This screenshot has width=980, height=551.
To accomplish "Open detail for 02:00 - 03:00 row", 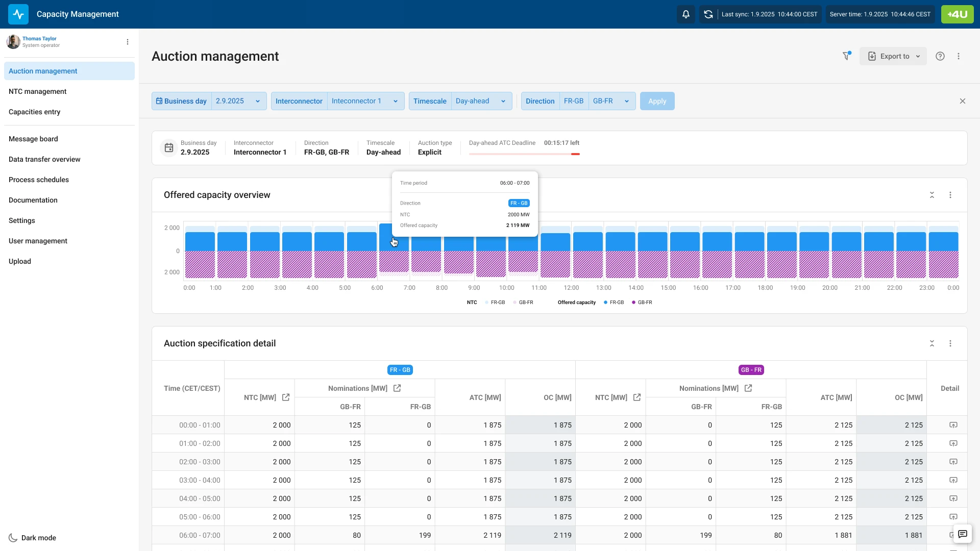I will (953, 462).
